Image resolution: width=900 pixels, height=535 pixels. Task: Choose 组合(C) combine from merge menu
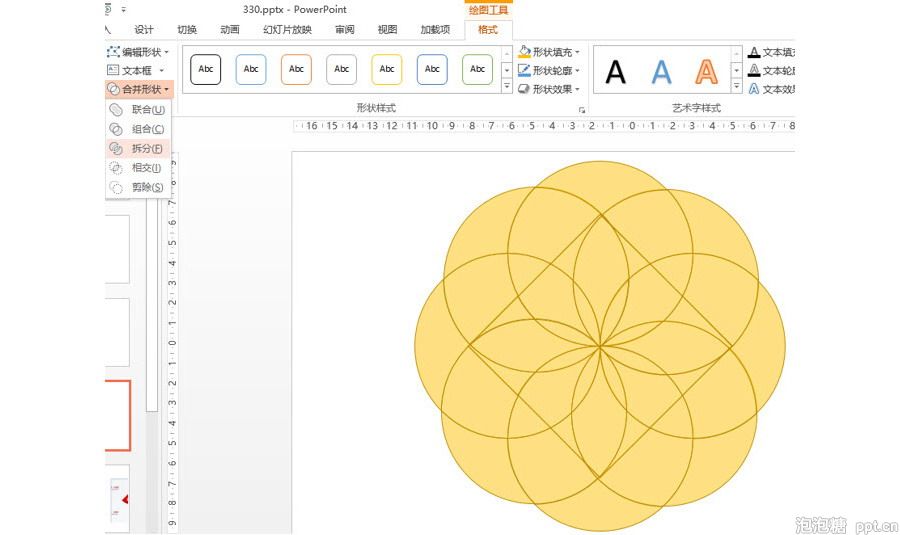138,129
